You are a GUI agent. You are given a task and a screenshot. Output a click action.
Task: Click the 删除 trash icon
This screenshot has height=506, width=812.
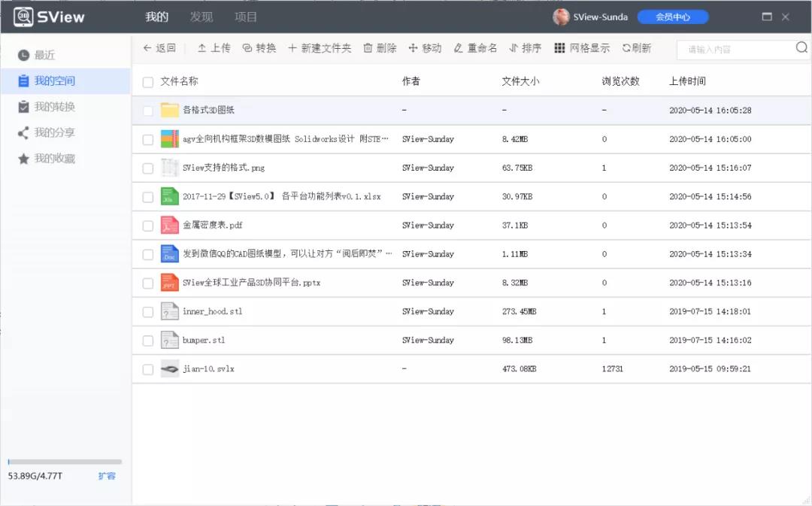(x=368, y=48)
